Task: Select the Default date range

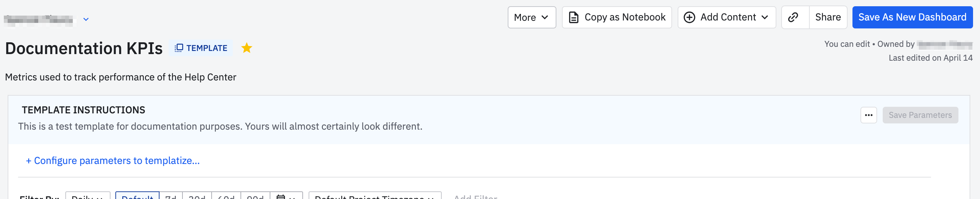Action: pos(137,195)
